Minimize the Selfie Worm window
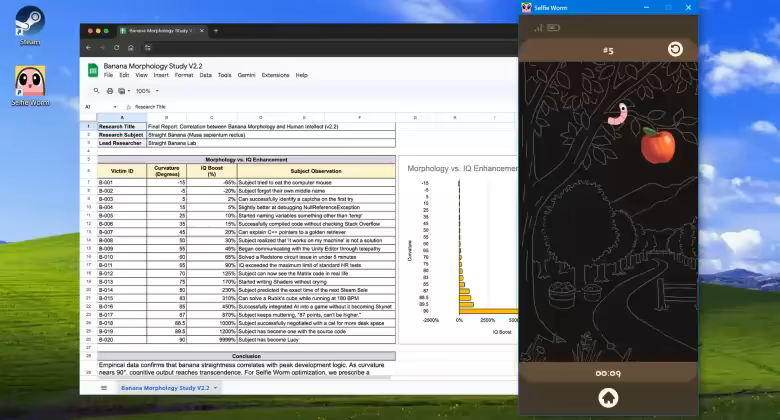Image resolution: width=780 pixels, height=420 pixels. click(646, 7)
